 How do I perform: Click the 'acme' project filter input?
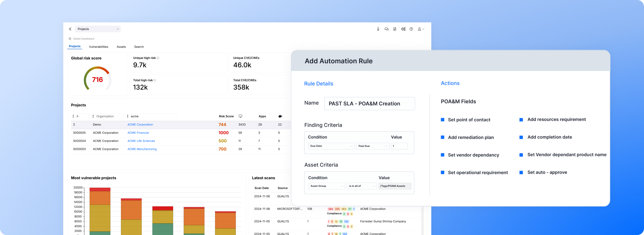(x=153, y=116)
